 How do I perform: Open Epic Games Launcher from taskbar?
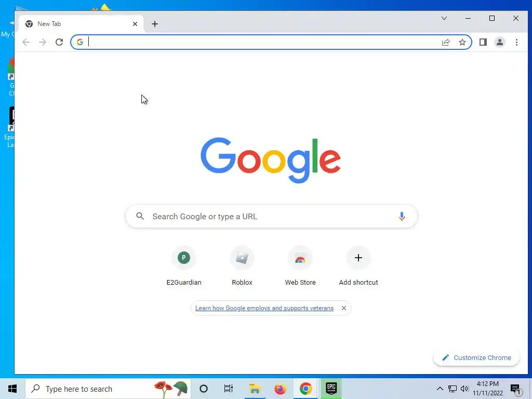tap(331, 389)
